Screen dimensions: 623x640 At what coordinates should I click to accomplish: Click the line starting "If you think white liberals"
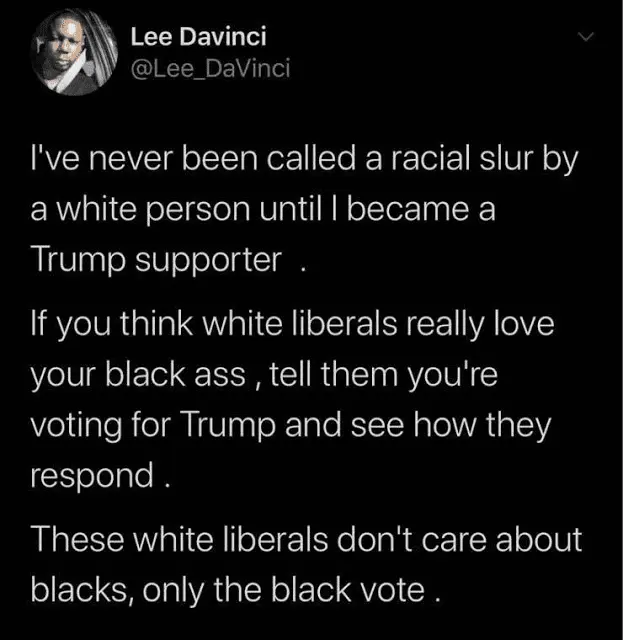(x=293, y=325)
